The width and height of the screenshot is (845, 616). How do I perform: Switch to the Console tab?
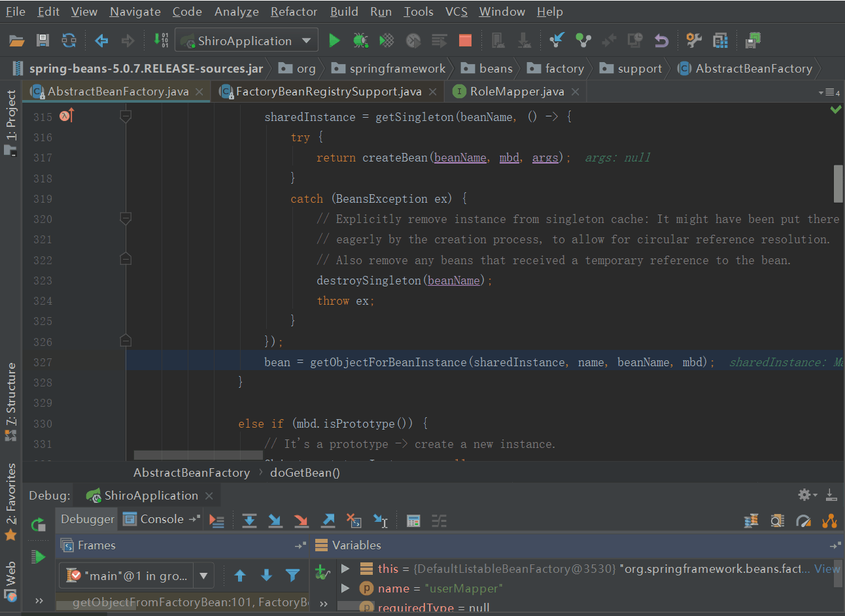coord(162,519)
